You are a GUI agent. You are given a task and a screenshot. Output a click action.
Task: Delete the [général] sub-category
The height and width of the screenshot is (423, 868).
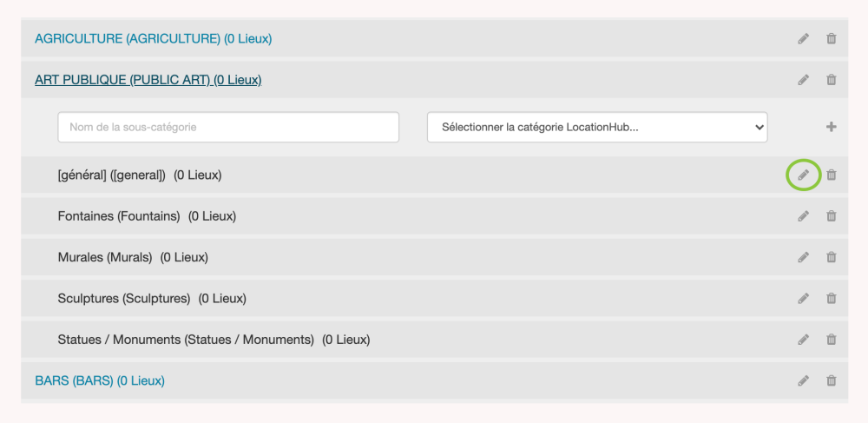[832, 175]
